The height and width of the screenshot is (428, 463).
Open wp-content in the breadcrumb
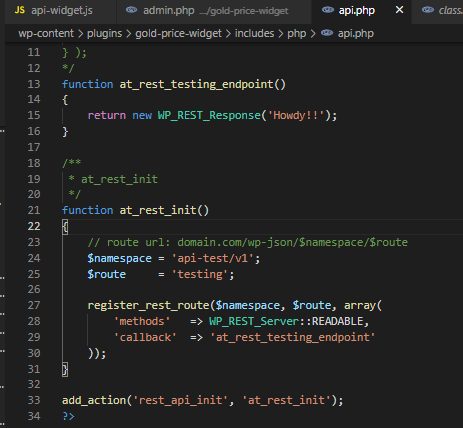point(46,33)
